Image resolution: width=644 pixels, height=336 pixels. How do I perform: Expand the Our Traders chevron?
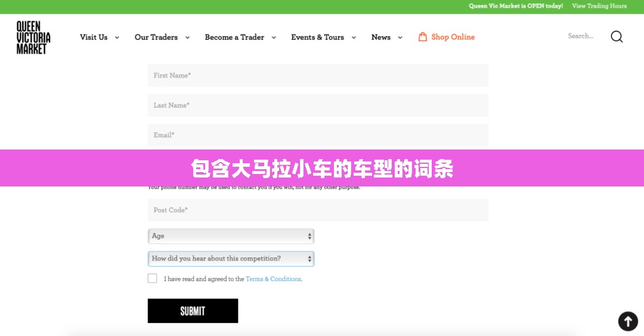[187, 38]
